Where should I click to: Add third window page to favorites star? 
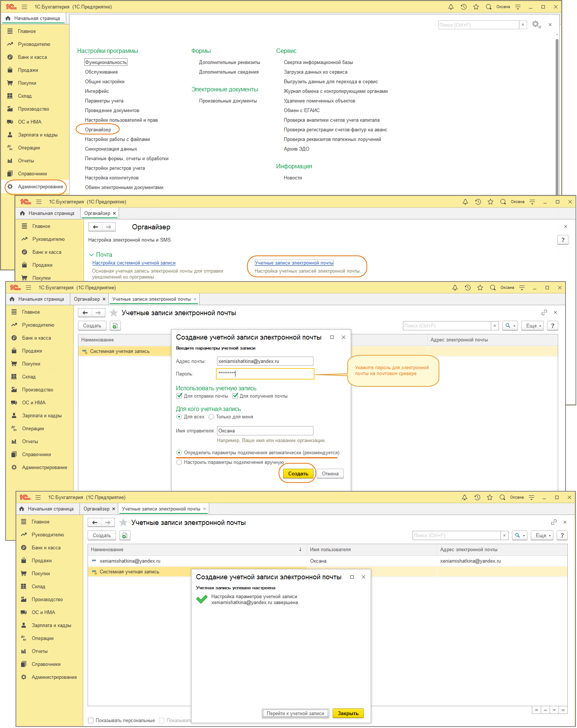[114, 313]
